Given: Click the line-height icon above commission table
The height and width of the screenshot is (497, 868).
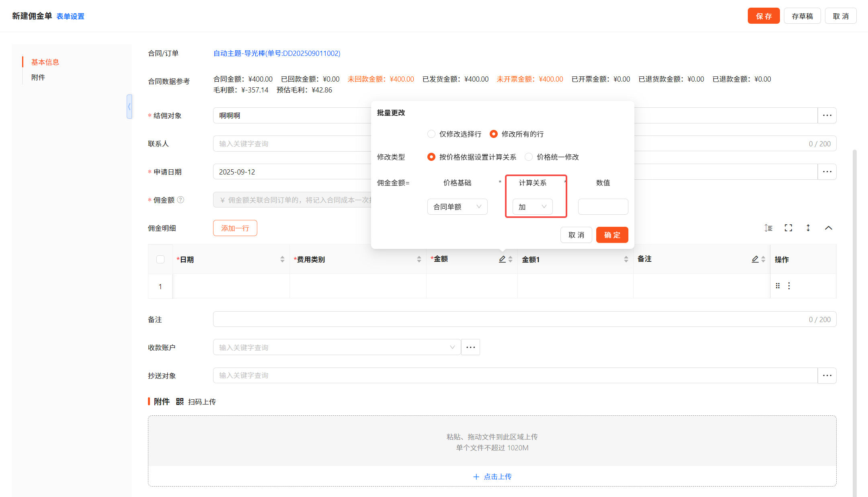Looking at the screenshot, I should [x=768, y=228].
